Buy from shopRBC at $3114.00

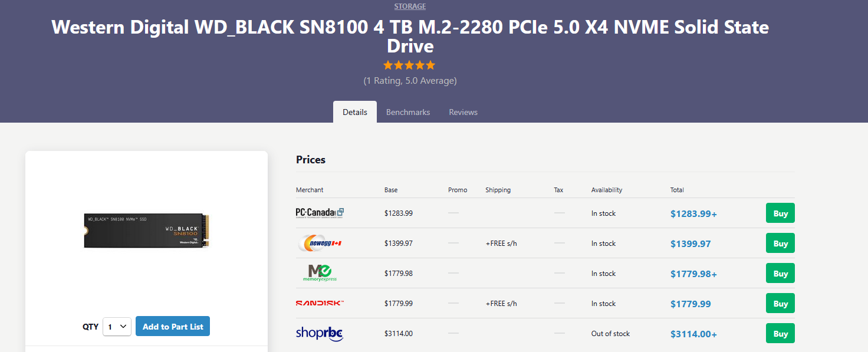pos(780,334)
